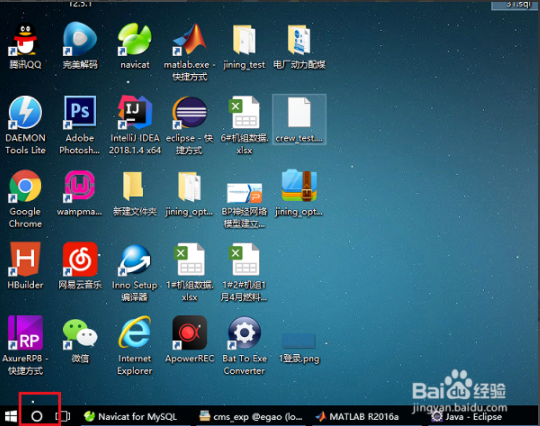This screenshot has width=540, height=426.
Task: Open the 新建文件夹 folder
Action: coord(135,194)
